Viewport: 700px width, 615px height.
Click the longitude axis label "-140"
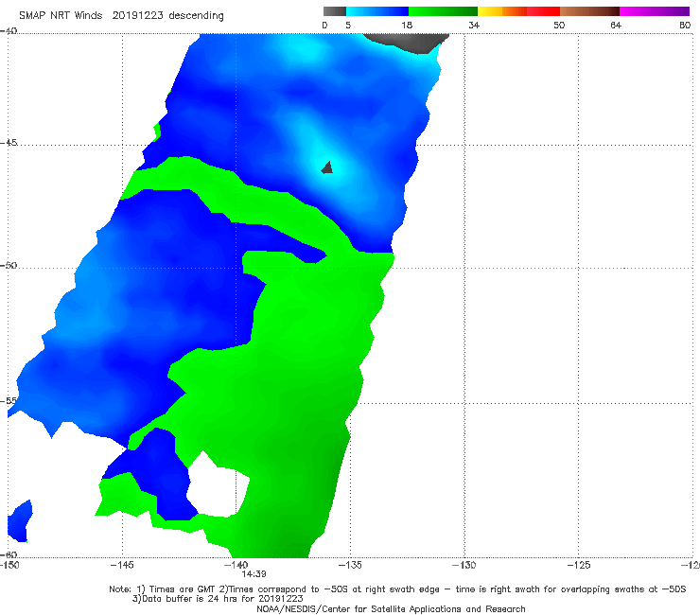(236, 566)
